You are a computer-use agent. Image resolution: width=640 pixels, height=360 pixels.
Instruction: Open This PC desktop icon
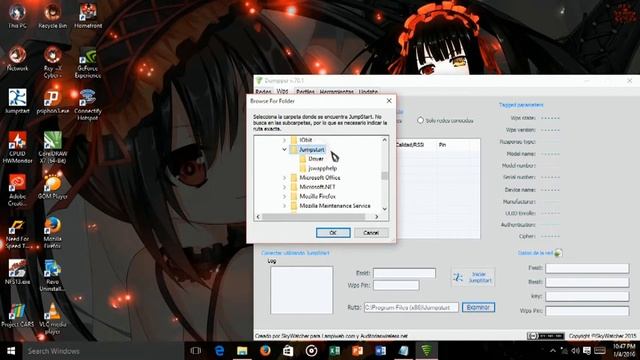coord(17,17)
